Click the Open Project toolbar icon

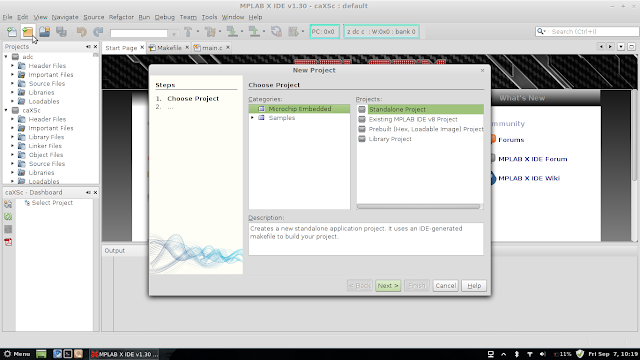click(44, 31)
